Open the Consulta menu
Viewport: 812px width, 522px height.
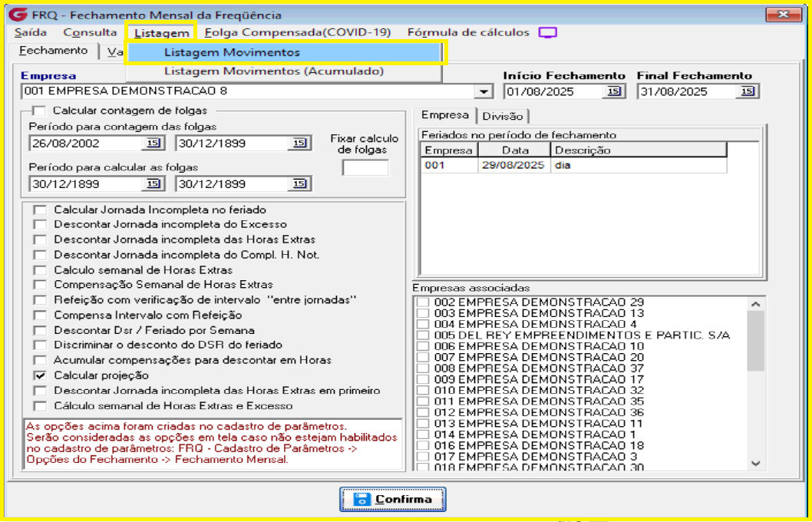(x=90, y=32)
